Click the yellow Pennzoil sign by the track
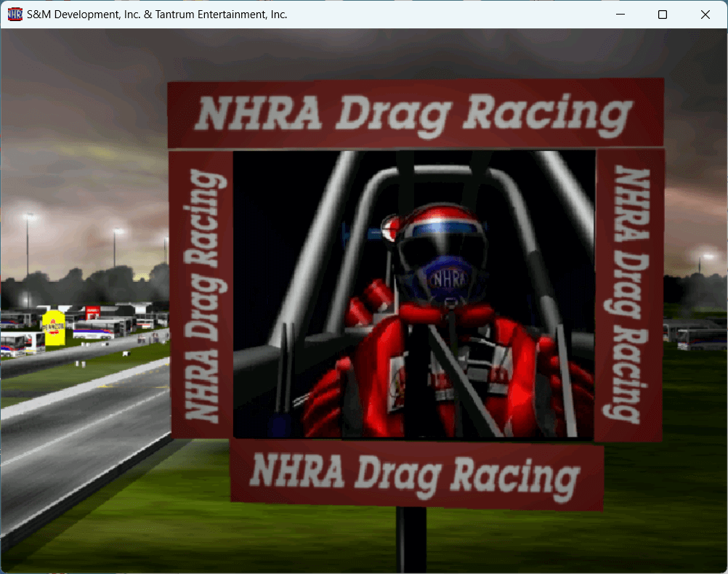 click(53, 328)
